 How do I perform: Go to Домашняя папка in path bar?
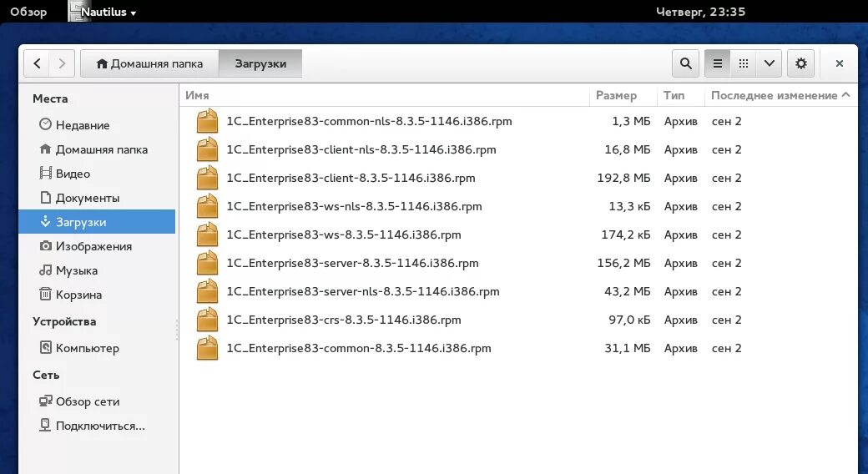(149, 63)
